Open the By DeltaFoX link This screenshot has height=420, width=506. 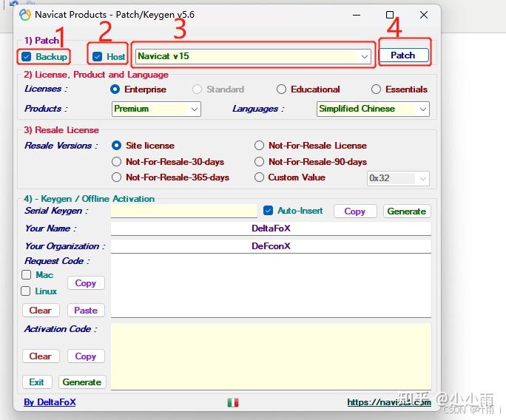(50, 402)
